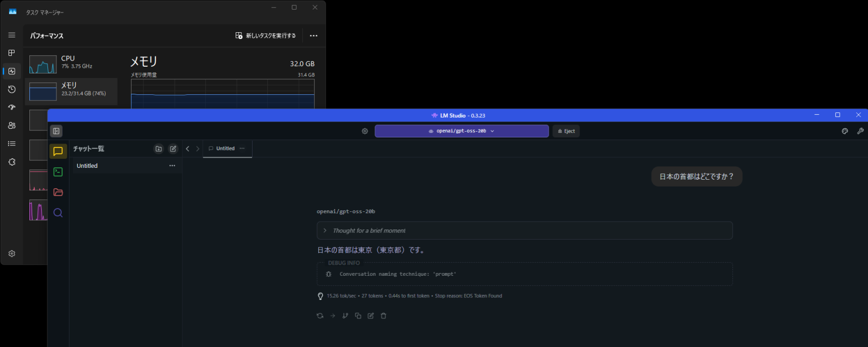Open the theme palette picker
This screenshot has width=868, height=347.
point(845,131)
